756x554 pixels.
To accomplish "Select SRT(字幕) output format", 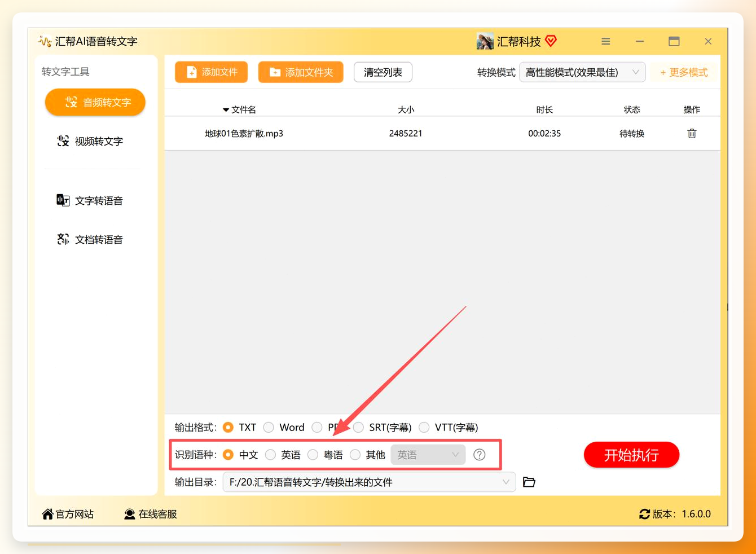I will pos(358,427).
